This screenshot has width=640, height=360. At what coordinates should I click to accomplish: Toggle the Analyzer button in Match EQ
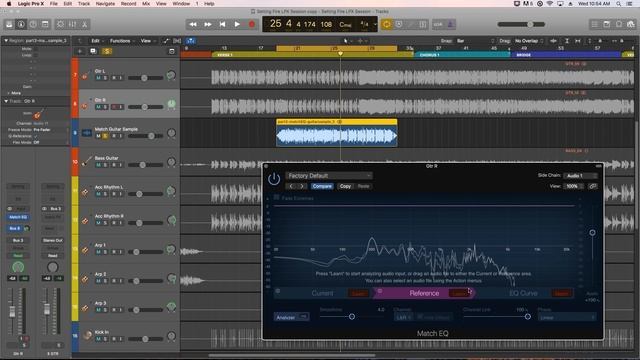coord(291,317)
